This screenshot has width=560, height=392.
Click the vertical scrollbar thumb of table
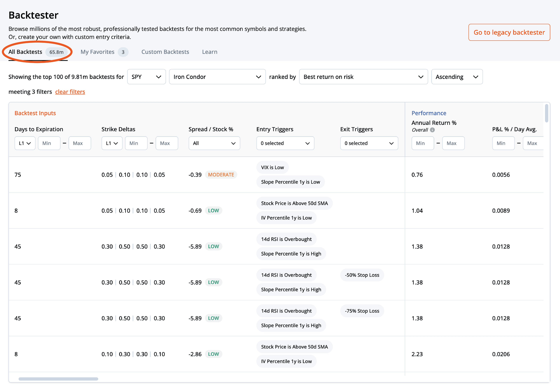(x=546, y=113)
